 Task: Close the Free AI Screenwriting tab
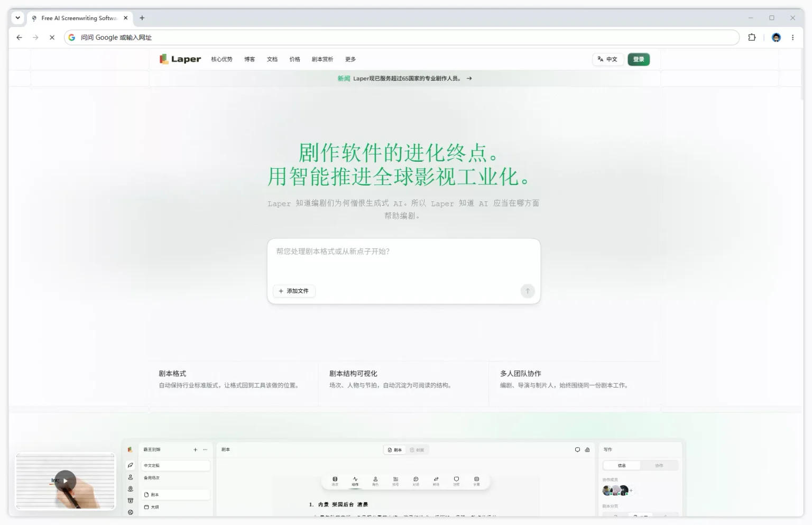click(125, 18)
